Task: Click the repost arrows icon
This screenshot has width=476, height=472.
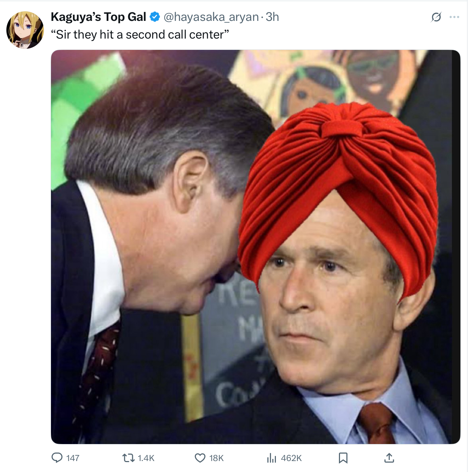Action: (128, 458)
